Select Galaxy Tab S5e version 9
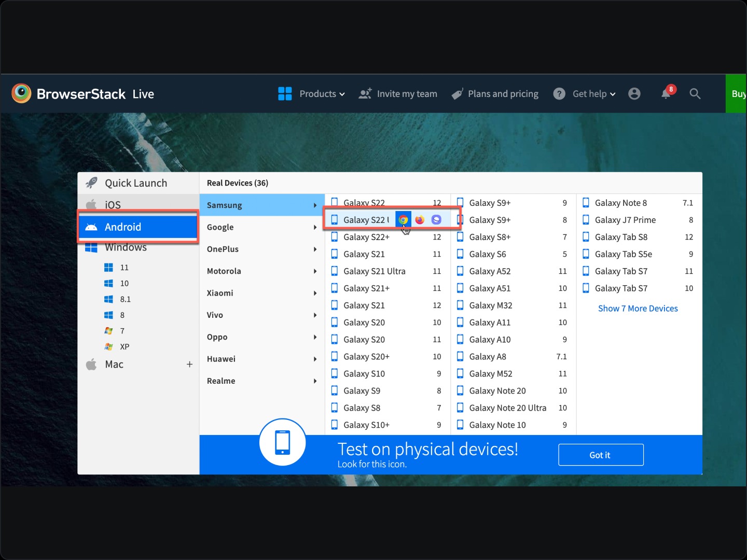The height and width of the screenshot is (560, 747). click(x=638, y=254)
